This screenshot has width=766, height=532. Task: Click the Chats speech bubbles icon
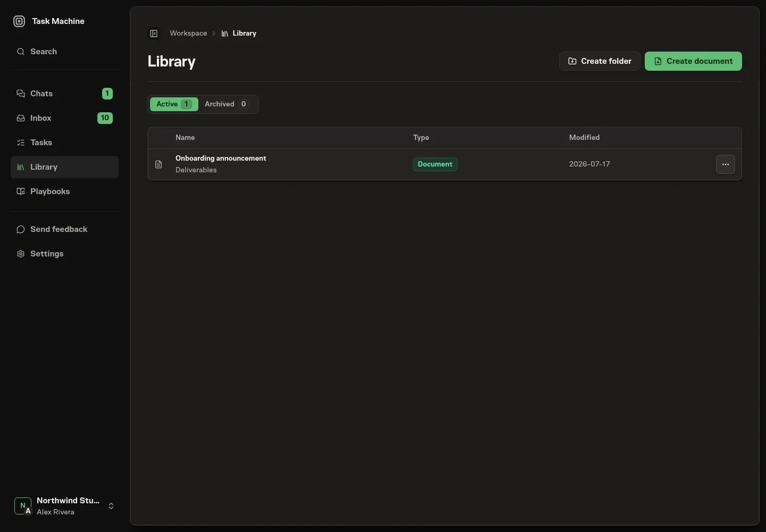tap(21, 94)
